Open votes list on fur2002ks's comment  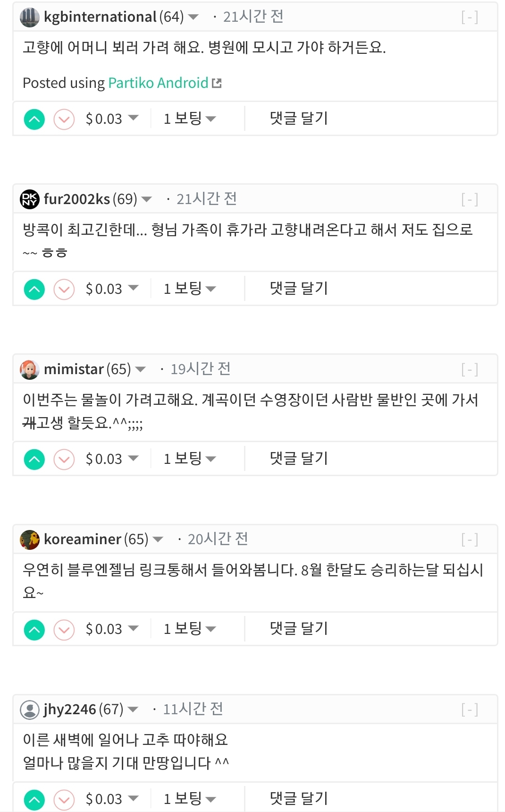(189, 289)
